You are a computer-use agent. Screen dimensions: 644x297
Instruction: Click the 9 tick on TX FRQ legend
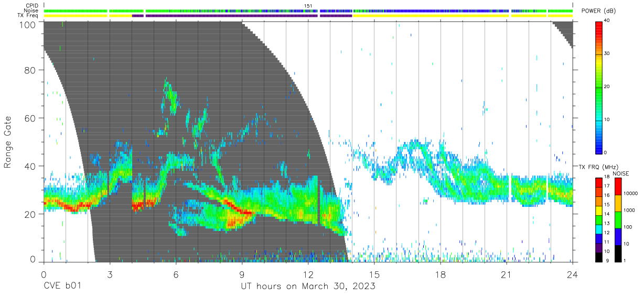(x=607, y=260)
